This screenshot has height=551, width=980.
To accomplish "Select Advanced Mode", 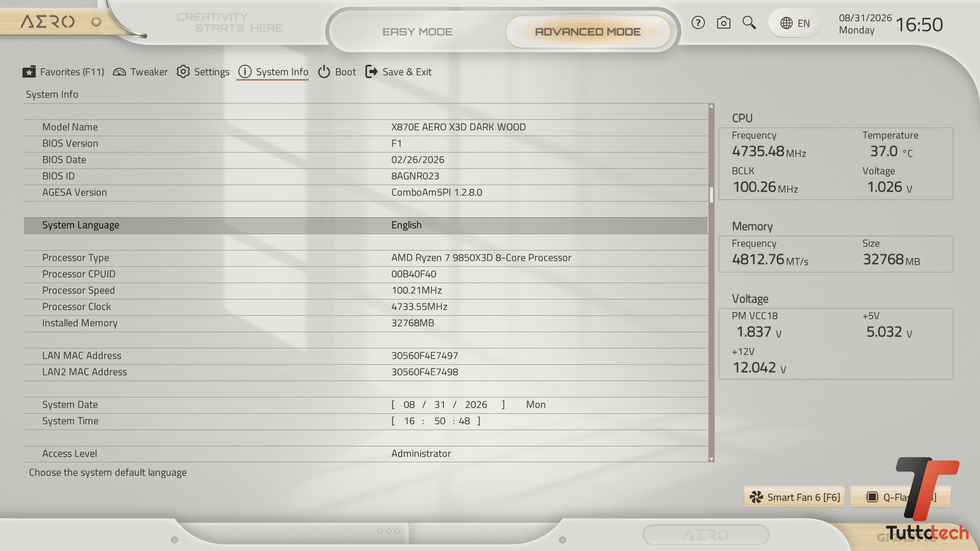I will coord(587,32).
